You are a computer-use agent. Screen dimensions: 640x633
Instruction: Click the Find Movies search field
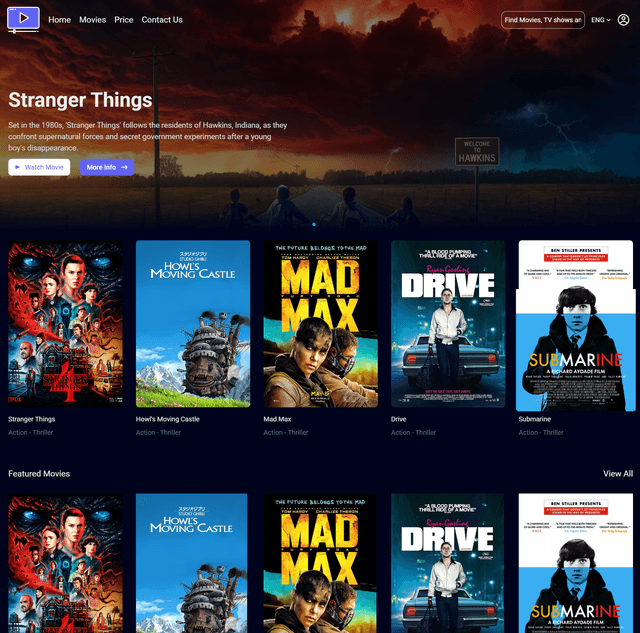542,20
